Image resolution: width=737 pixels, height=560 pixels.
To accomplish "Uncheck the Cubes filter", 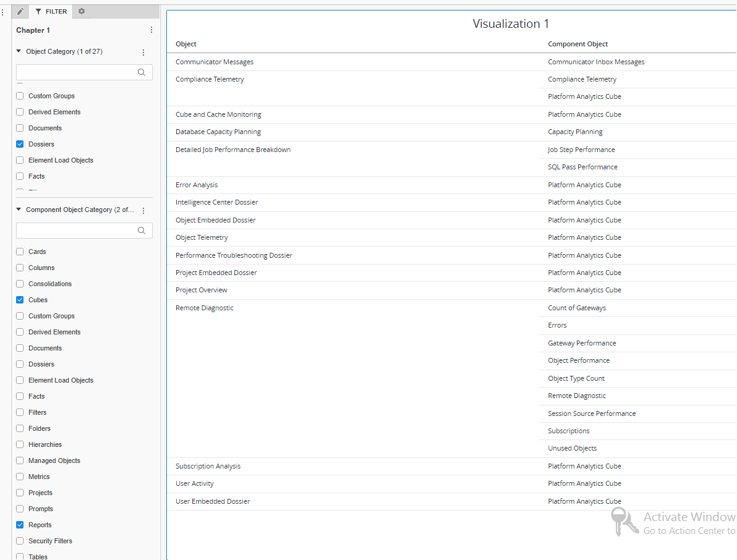I will tap(19, 300).
